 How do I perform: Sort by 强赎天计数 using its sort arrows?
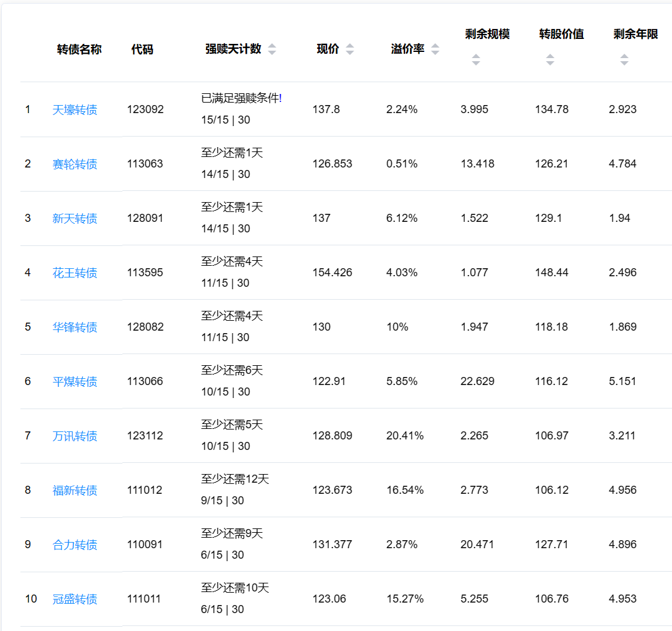(272, 49)
